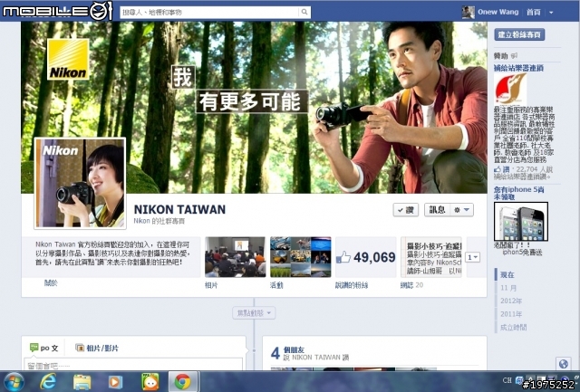Click the 補給站 sponsored ad logo
This screenshot has height=392, width=580.
(x=510, y=89)
